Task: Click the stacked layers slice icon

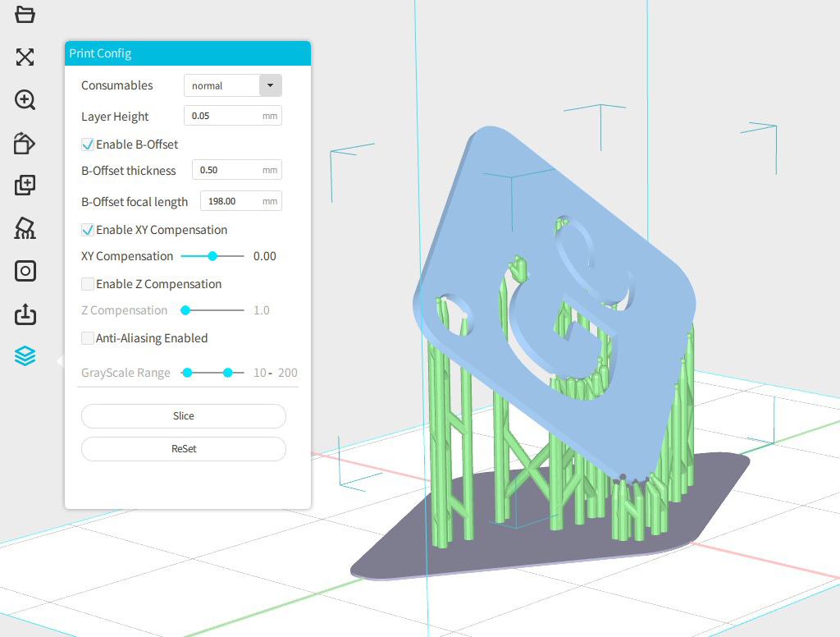Action: coord(25,356)
